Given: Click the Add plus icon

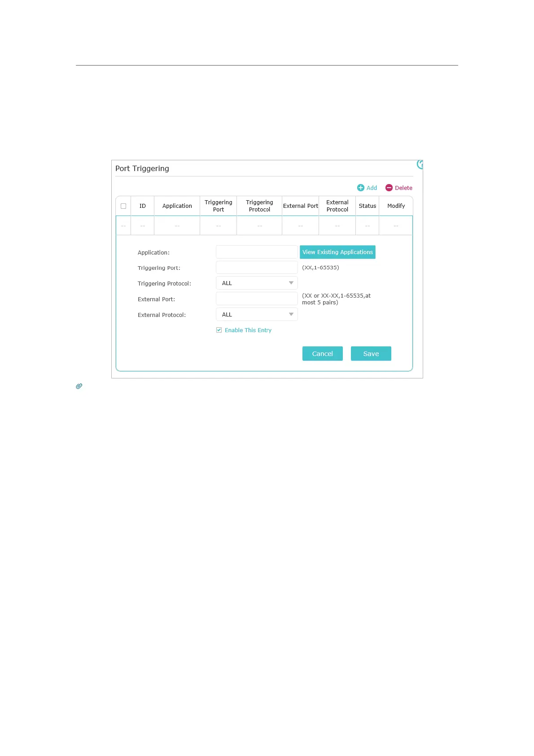Looking at the screenshot, I should 361,188.
